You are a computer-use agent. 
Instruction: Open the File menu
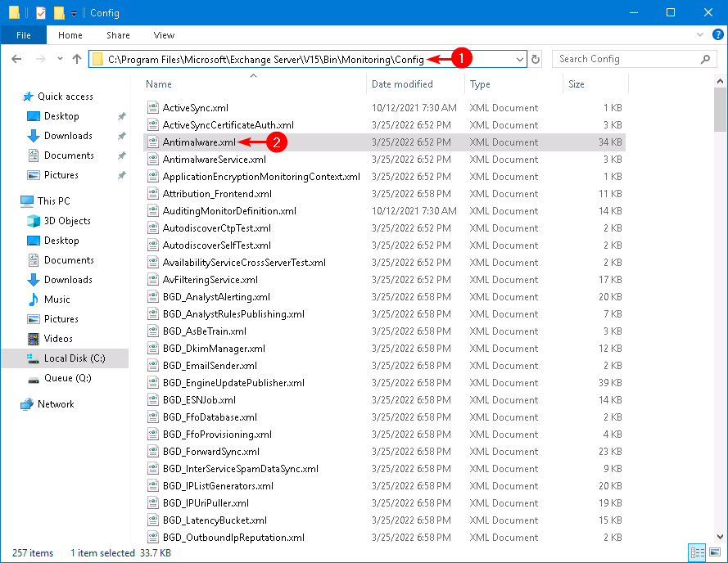pyautogui.click(x=23, y=35)
